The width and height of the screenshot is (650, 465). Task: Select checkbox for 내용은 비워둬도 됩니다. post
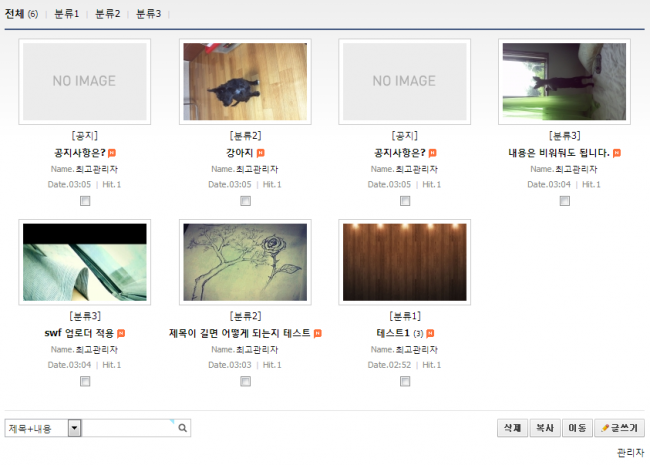pyautogui.click(x=565, y=201)
